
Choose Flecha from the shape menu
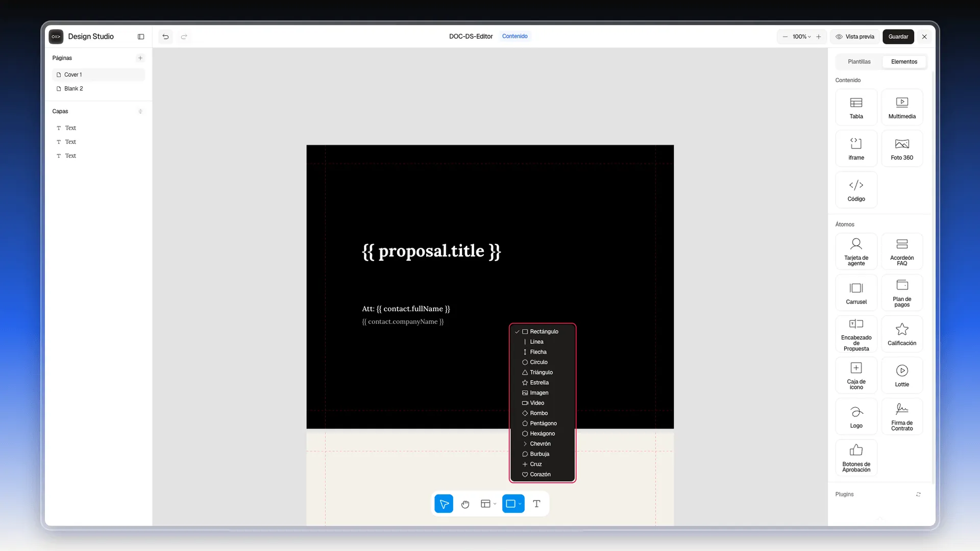pyautogui.click(x=543, y=352)
